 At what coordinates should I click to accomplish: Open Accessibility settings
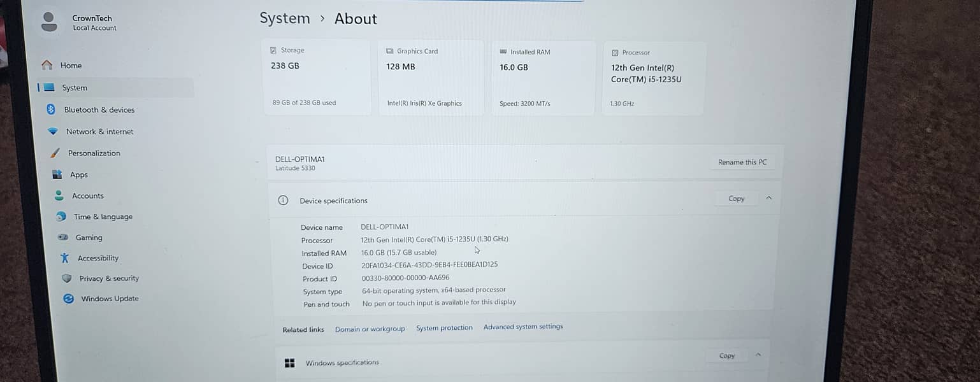coord(97,258)
